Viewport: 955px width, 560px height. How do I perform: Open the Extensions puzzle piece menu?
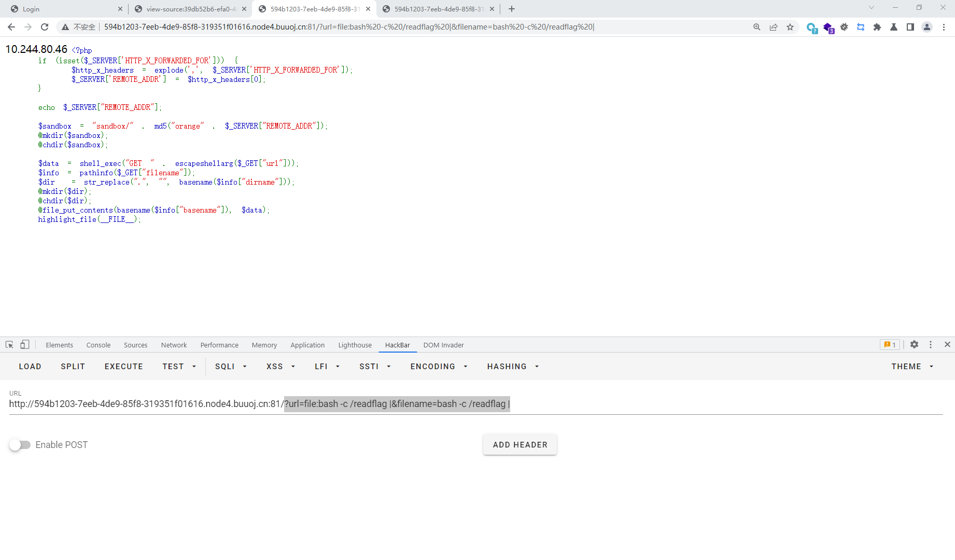(x=877, y=27)
